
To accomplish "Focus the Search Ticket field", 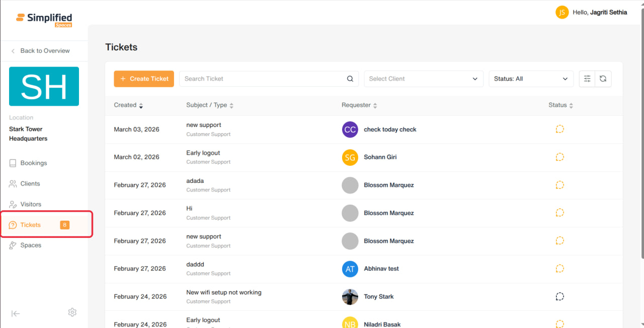I will (269, 79).
